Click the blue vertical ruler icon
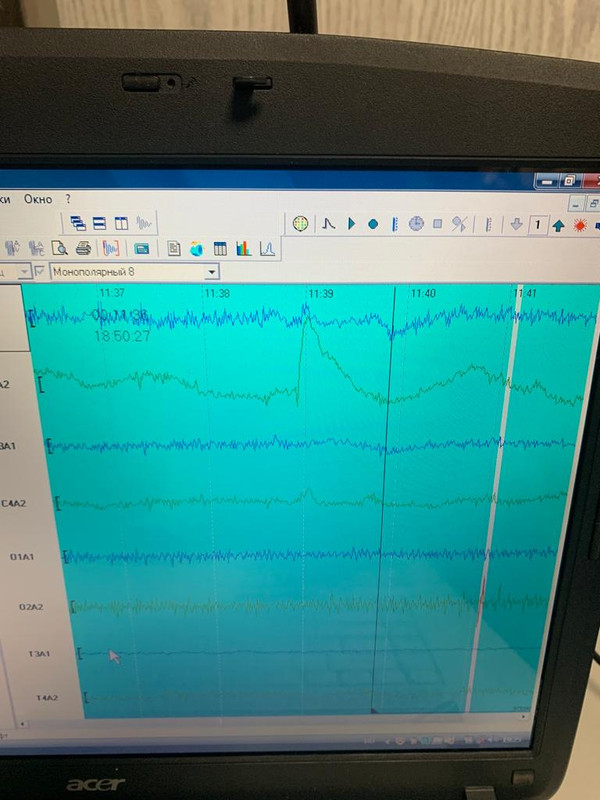Viewport: 600px width, 800px height. tap(394, 224)
